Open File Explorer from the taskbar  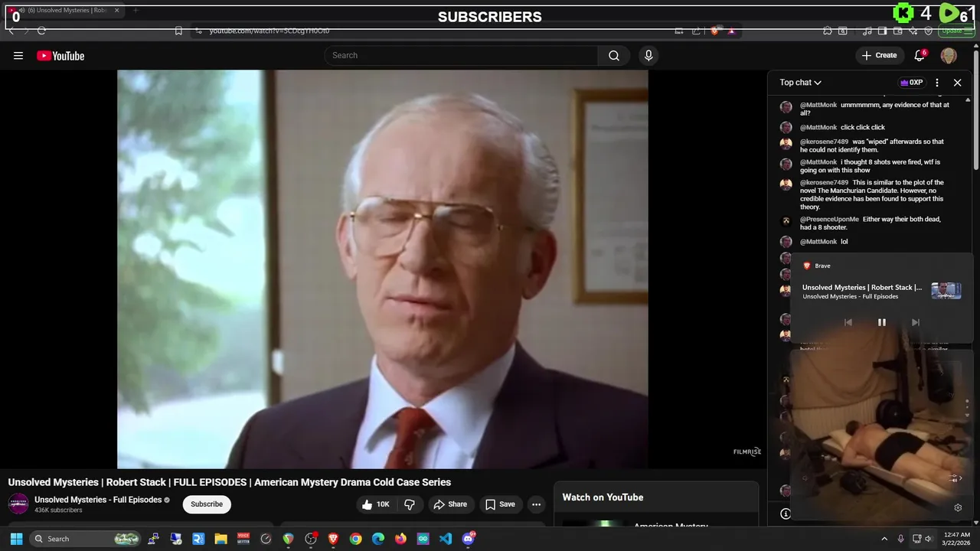pyautogui.click(x=220, y=539)
